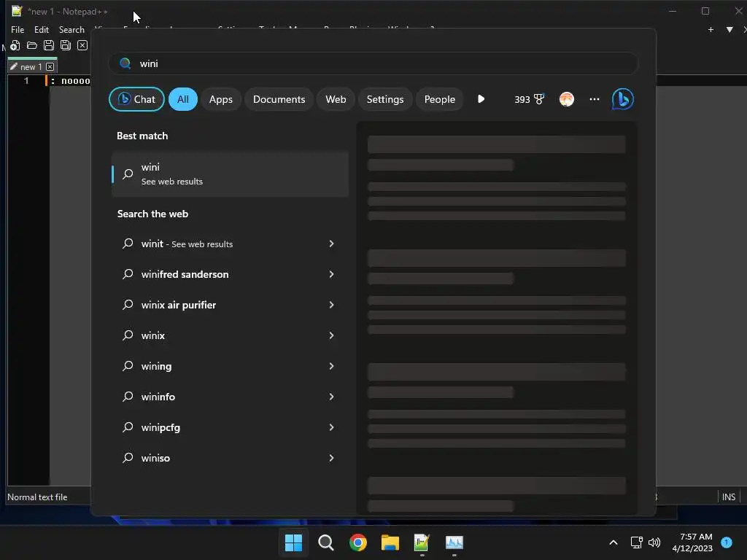Click Notepad++ Close file icon
The image size is (747, 560).
tap(82, 45)
